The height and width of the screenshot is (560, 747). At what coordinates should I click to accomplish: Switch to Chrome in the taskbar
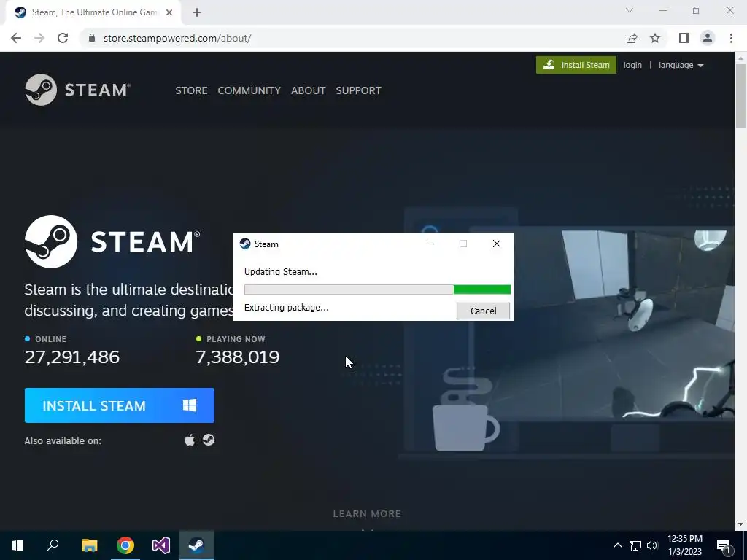125,545
